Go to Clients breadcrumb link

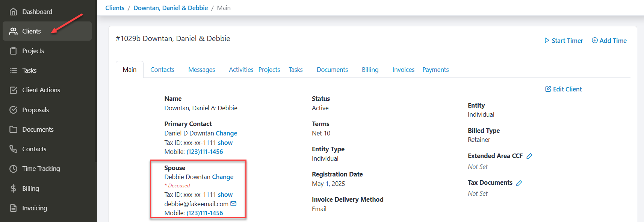click(x=115, y=8)
